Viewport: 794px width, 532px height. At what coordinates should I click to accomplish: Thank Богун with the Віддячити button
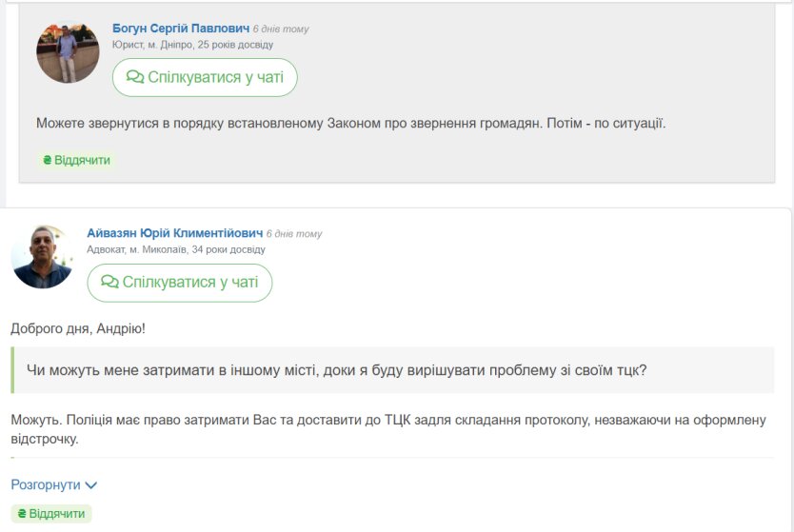coord(76,160)
